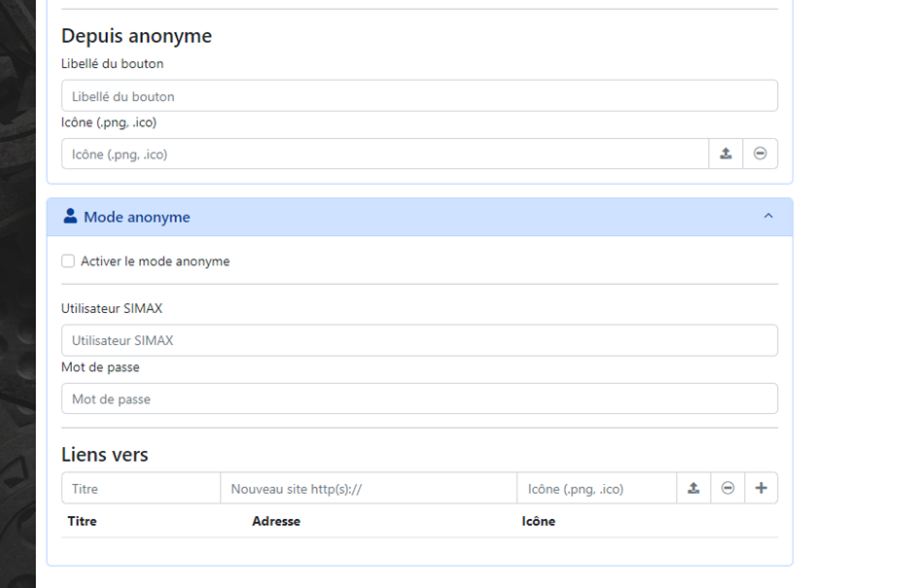Click Icône field under Depuis anonyme
The image size is (919, 588).
coord(384,154)
